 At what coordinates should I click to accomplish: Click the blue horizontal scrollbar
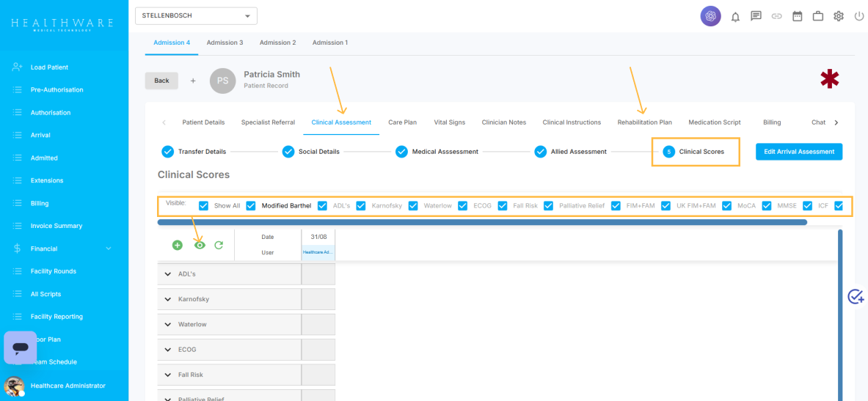481,222
